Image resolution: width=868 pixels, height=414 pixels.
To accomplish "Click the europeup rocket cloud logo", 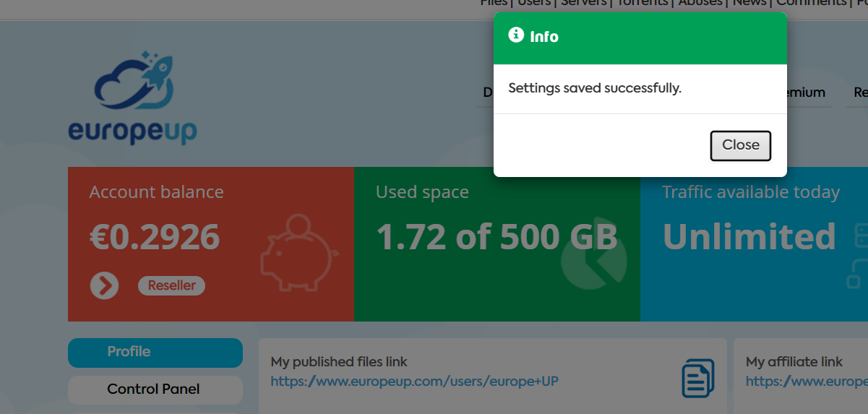I will tap(133, 98).
